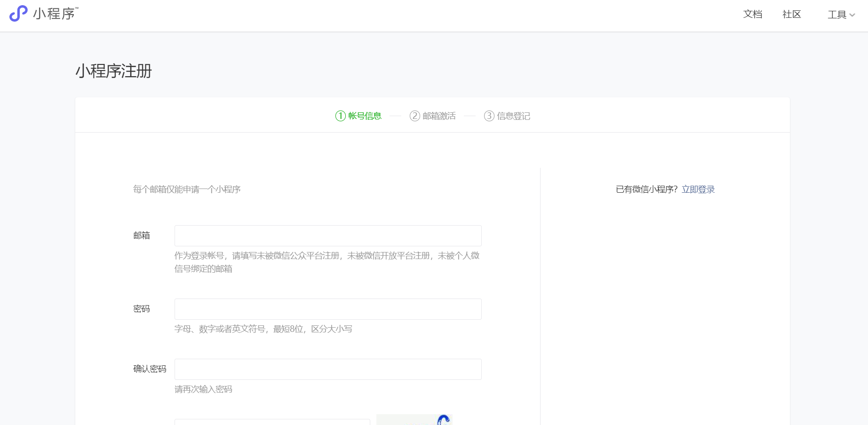Switch to the 邮箱激活 step label
868x425 pixels.
[439, 116]
